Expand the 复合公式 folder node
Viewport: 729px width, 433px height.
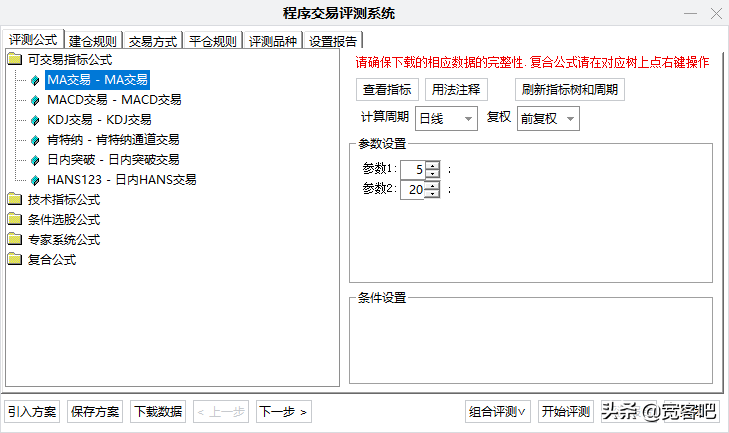point(14,260)
